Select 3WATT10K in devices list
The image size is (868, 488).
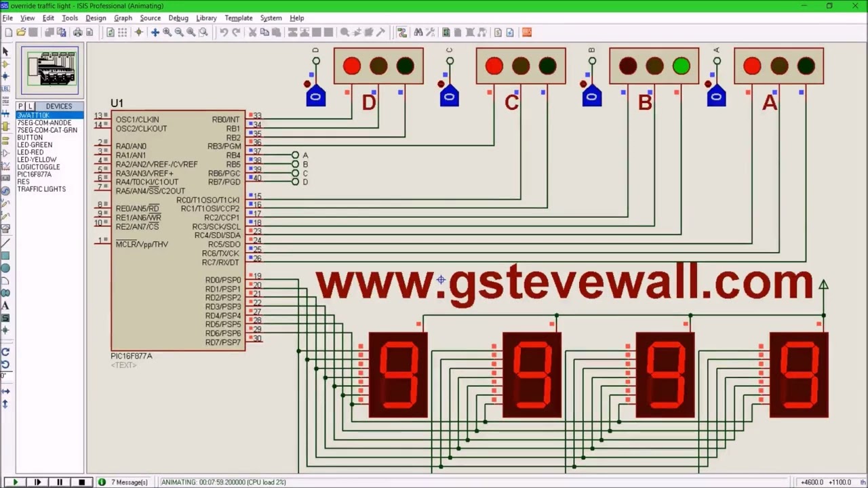[50, 115]
